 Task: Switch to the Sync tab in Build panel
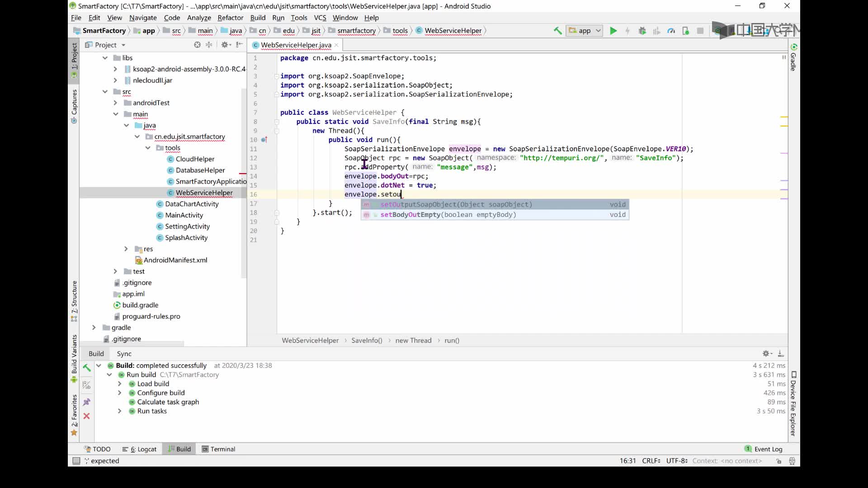point(124,354)
